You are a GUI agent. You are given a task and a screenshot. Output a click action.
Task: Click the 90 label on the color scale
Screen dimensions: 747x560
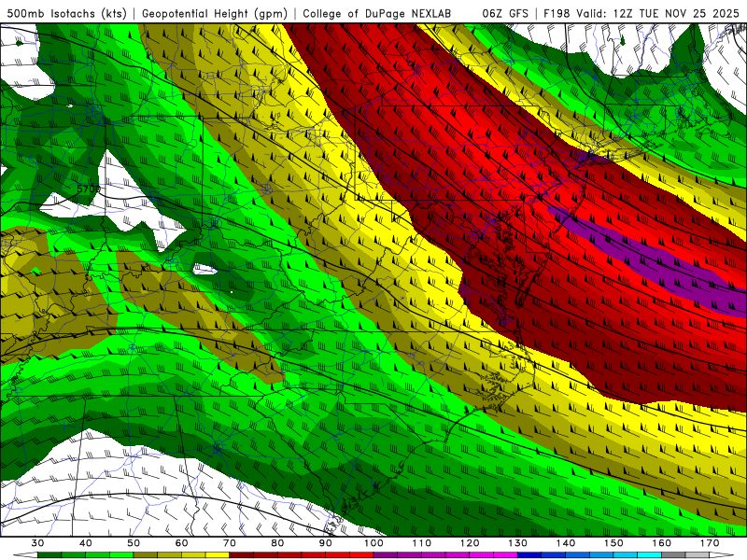pos(325,543)
